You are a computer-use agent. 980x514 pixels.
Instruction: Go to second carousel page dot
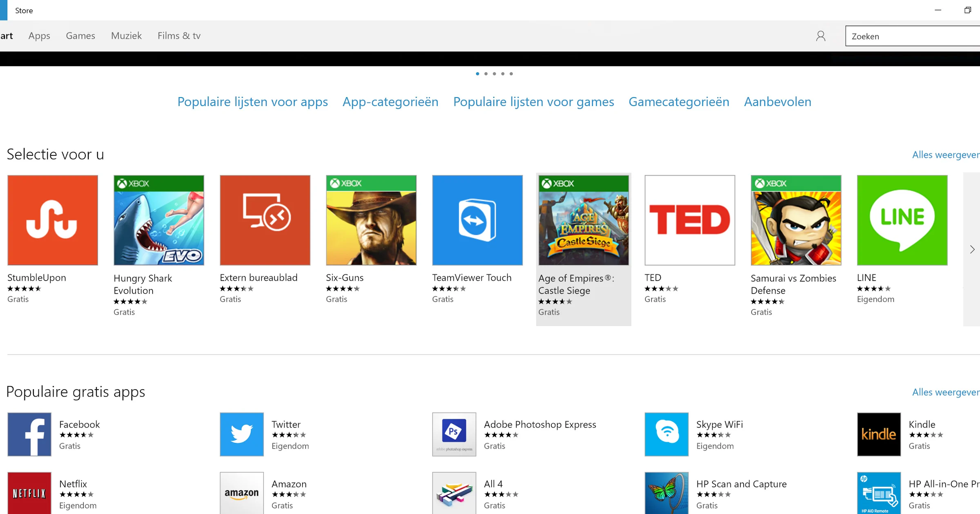tap(486, 74)
